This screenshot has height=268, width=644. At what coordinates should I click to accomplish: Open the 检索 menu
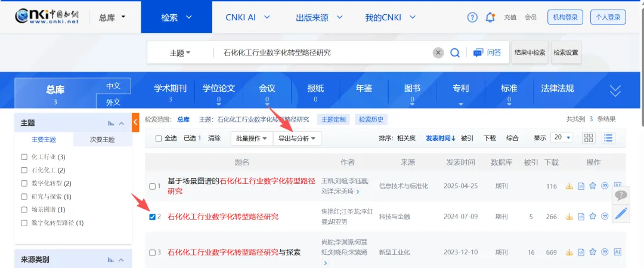click(177, 17)
